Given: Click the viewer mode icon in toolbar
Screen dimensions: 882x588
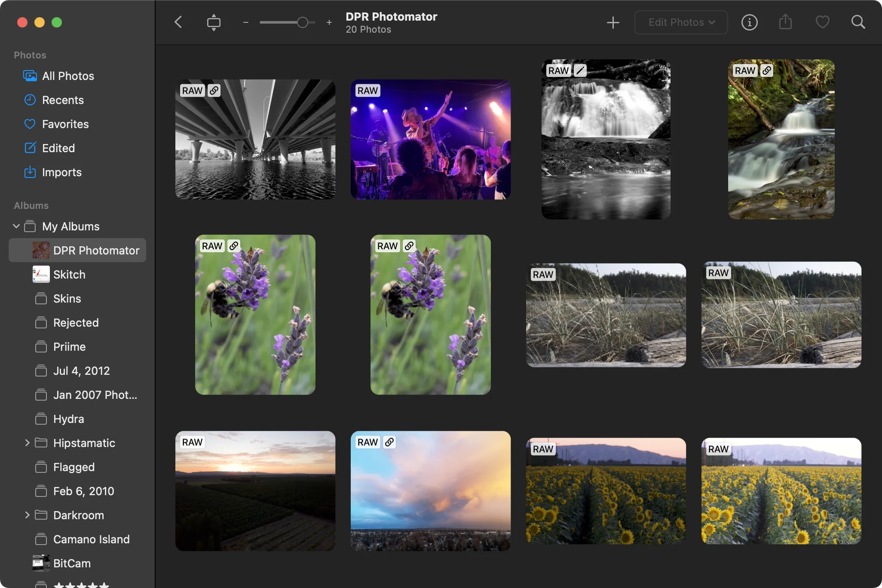Looking at the screenshot, I should (x=214, y=22).
